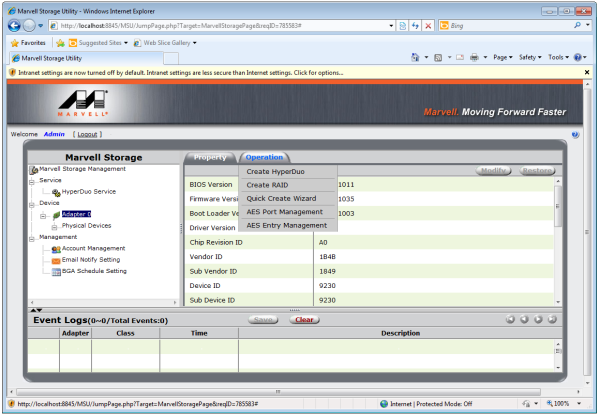
Task: Collapse the Management tree node
Action: coord(32,239)
